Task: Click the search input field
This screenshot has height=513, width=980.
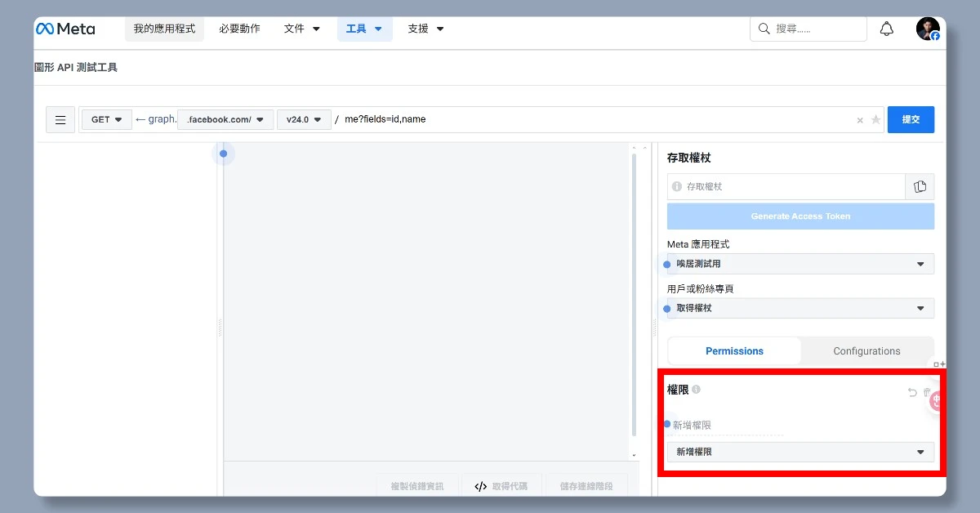Action: (x=808, y=29)
